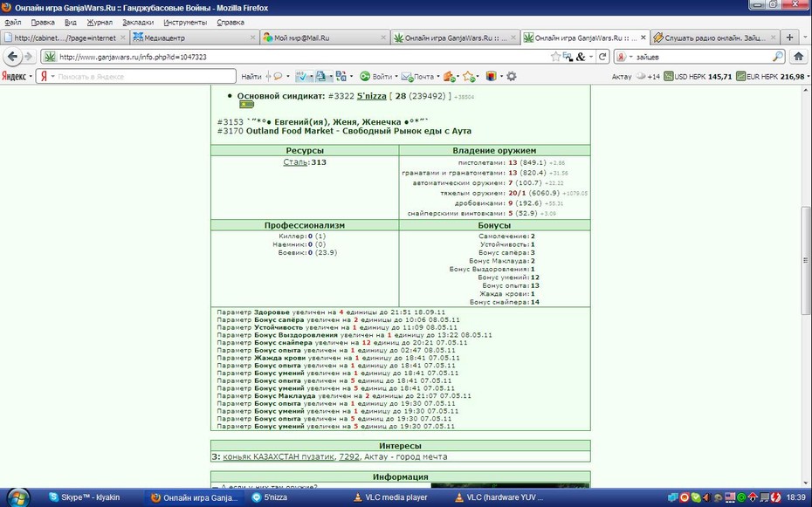The width and height of the screenshot is (812, 507).
Task: Switch to the Мой мир@Mail.Ru tab
Action: point(324,38)
